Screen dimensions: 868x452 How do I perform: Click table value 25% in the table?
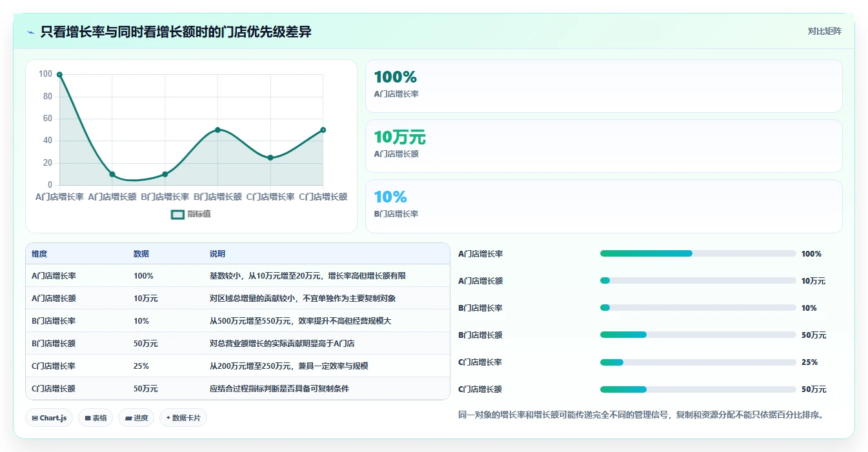141,366
